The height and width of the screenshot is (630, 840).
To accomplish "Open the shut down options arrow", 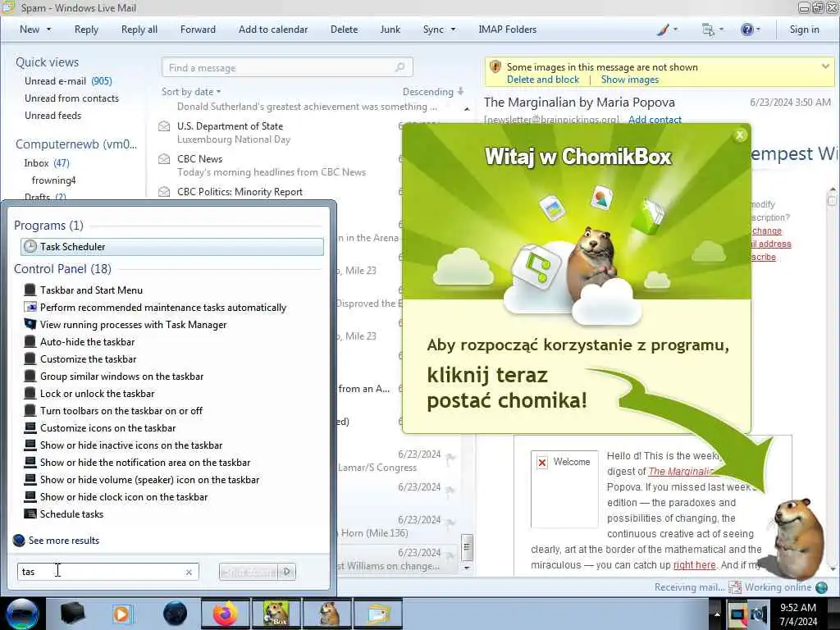I will (287, 572).
